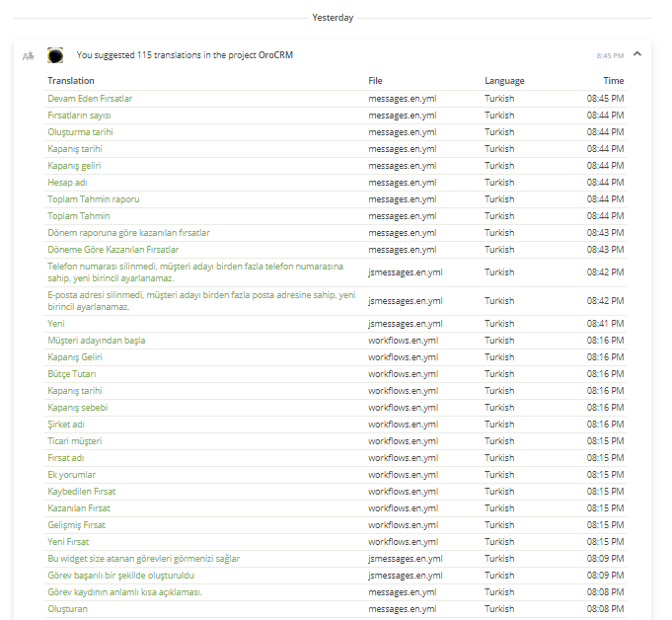The height and width of the screenshot is (620, 672).
Task: Open translation "Oluşturma tarihi"
Action: (80, 132)
